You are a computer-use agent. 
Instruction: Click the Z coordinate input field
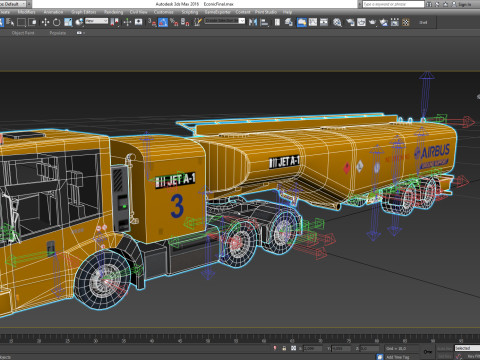[369, 348]
